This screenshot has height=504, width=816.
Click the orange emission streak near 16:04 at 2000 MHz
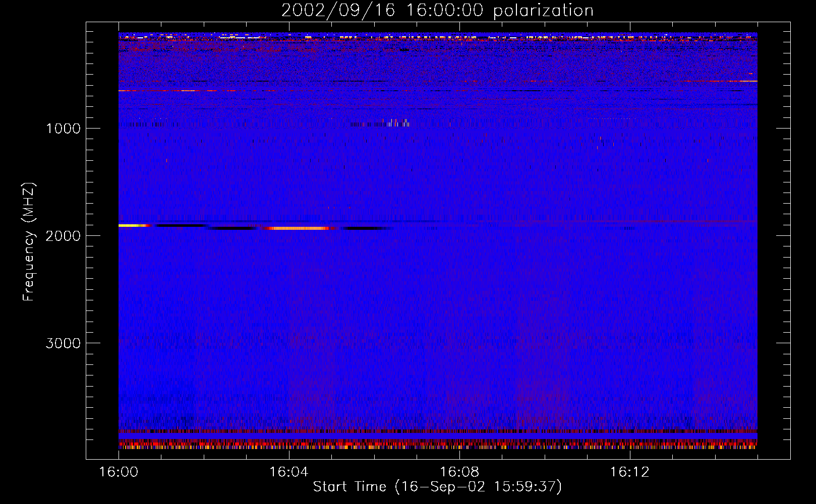pyautogui.click(x=299, y=228)
